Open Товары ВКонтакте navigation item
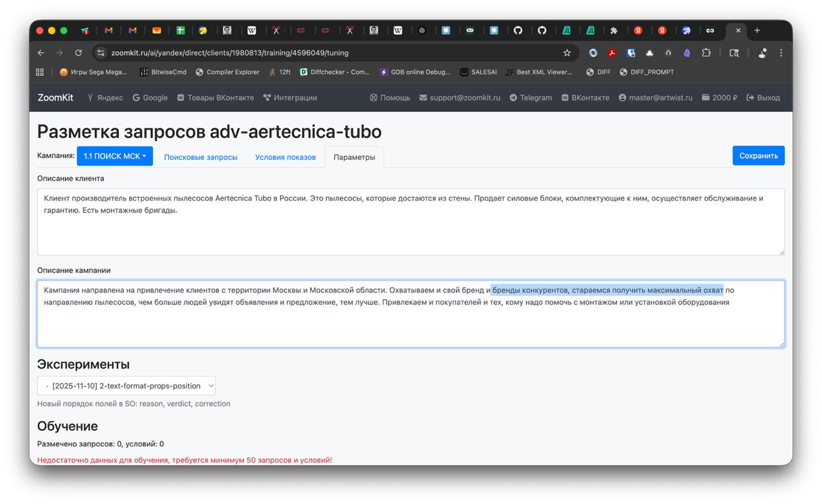 [x=215, y=98]
